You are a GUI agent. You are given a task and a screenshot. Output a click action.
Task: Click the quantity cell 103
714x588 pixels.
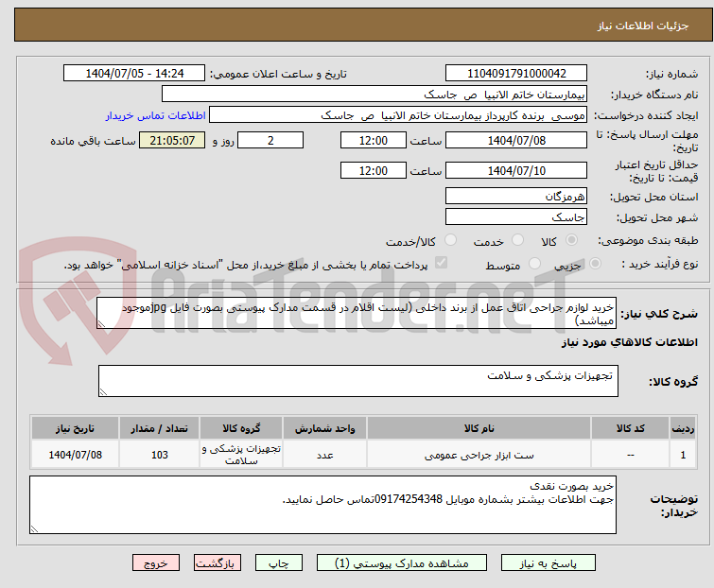click(160, 455)
